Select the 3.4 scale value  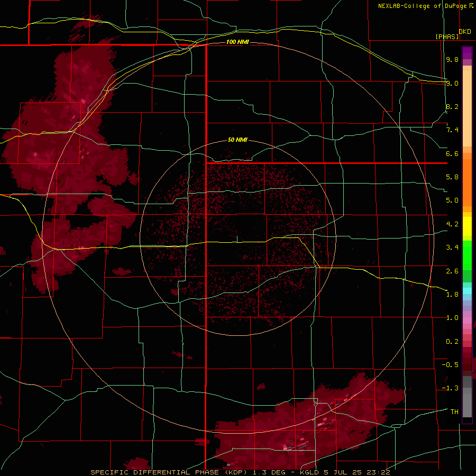click(452, 248)
